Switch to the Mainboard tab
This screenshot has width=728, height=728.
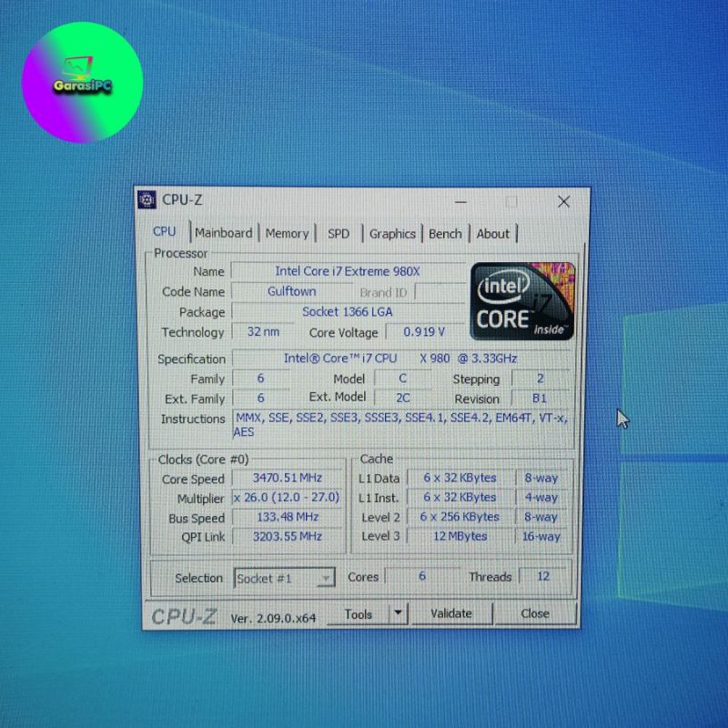(x=223, y=233)
